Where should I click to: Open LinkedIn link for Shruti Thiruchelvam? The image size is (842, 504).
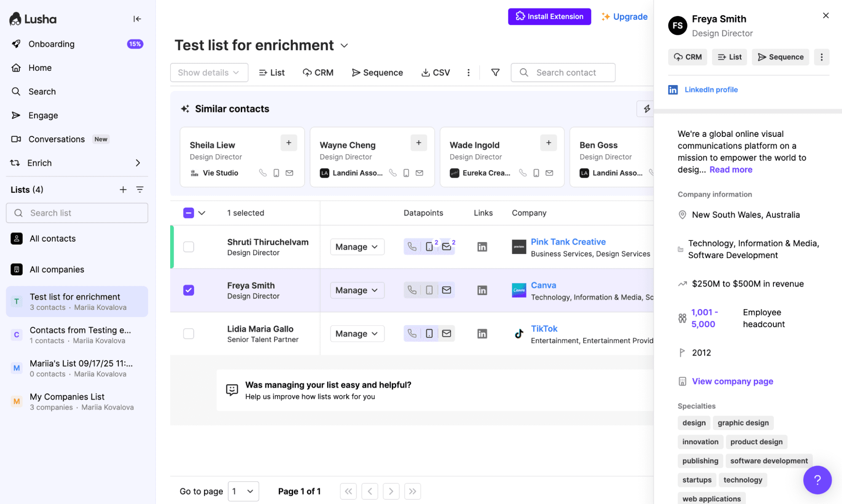[482, 247]
